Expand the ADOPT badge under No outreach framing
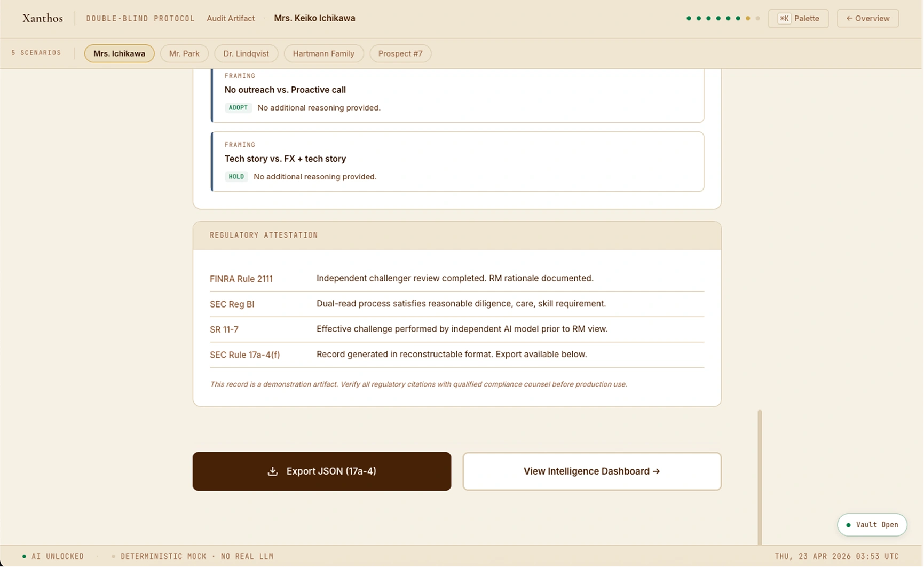924x567 pixels. (x=238, y=107)
